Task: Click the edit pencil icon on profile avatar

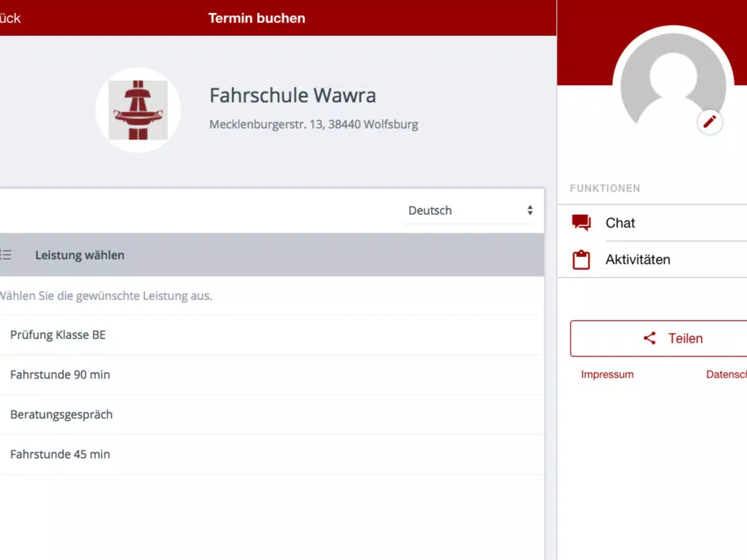Action: 710,122
